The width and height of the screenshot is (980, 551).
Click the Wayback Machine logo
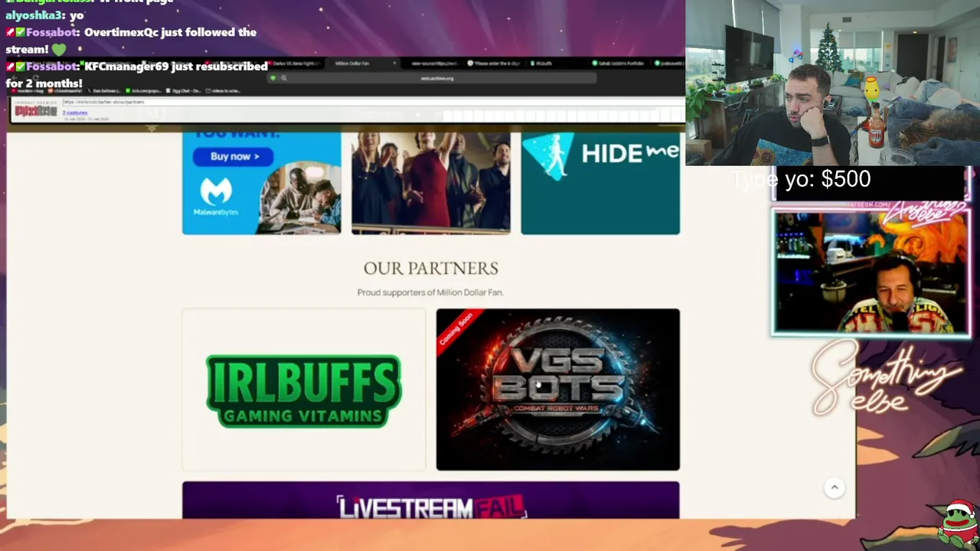coord(36,110)
